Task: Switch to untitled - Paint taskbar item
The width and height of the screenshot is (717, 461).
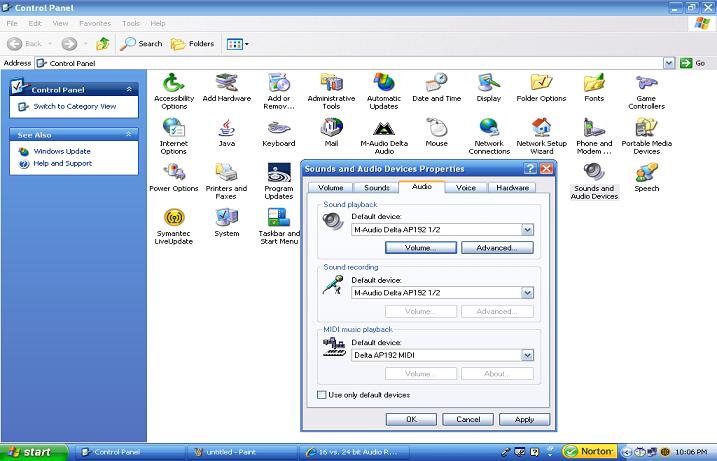Action: [x=242, y=452]
